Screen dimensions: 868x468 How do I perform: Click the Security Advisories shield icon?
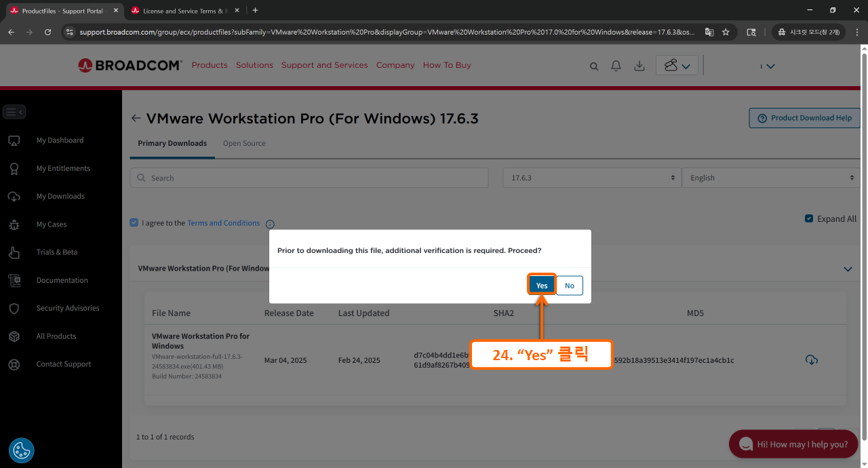coord(14,309)
